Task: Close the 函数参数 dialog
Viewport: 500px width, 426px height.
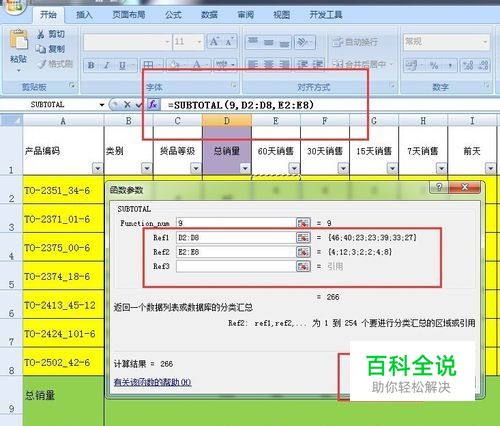Action: coord(465,187)
